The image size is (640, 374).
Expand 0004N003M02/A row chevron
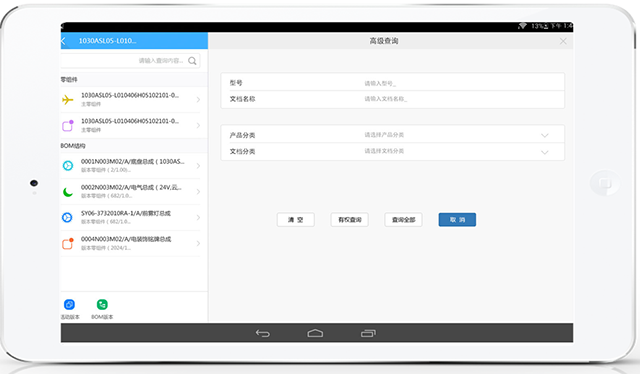tap(198, 243)
